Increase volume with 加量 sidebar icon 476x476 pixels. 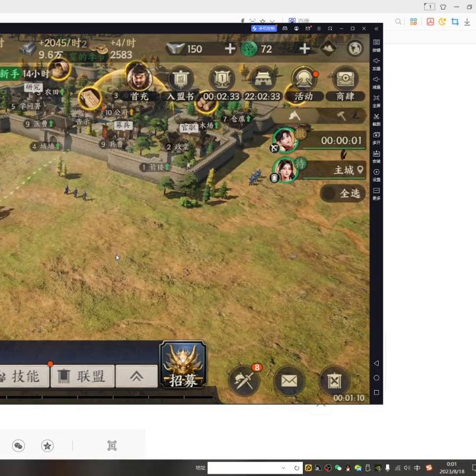click(376, 64)
